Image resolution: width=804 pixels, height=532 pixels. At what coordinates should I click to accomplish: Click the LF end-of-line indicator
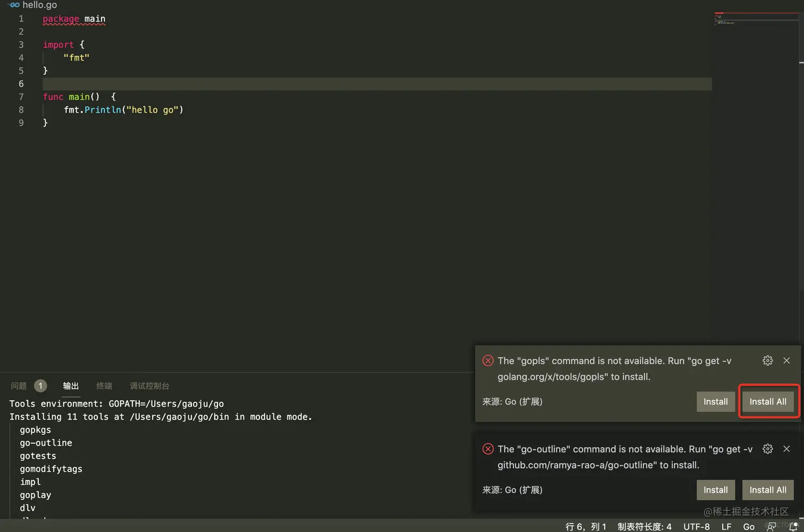point(726,526)
